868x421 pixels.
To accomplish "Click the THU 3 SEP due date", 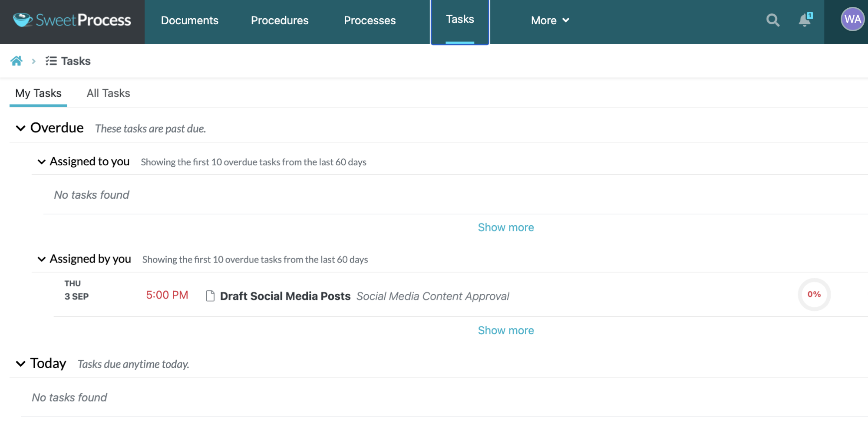I will 76,290.
